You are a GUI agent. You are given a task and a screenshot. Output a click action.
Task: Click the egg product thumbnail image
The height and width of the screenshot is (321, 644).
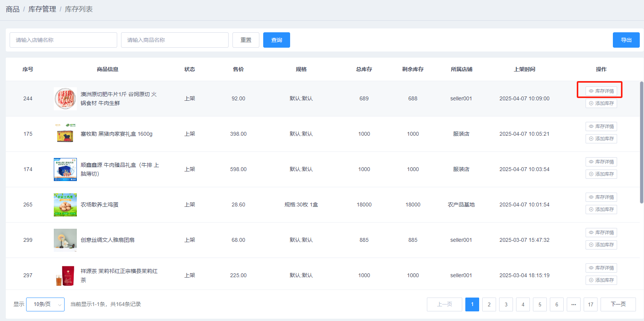click(x=65, y=205)
